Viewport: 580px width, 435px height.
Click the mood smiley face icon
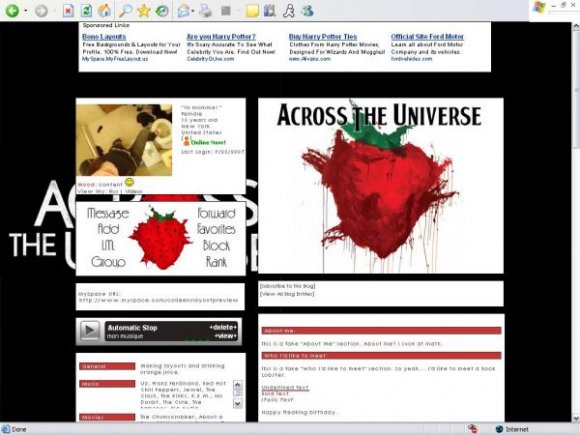pos(129,182)
